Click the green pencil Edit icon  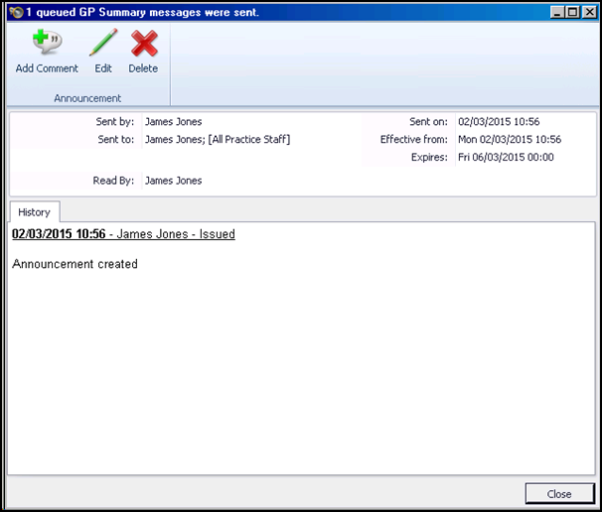[x=103, y=43]
